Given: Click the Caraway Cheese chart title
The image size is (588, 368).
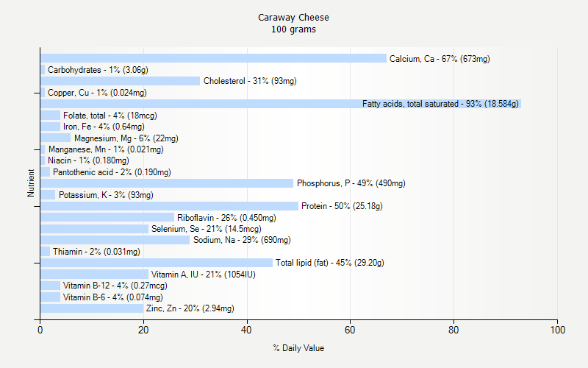Looking at the screenshot, I should pyautogui.click(x=293, y=18).
